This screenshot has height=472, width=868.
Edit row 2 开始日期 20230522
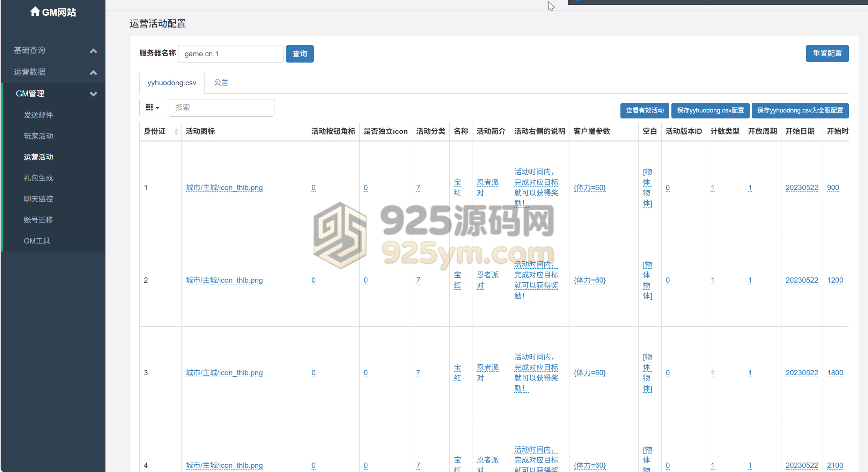coord(802,280)
